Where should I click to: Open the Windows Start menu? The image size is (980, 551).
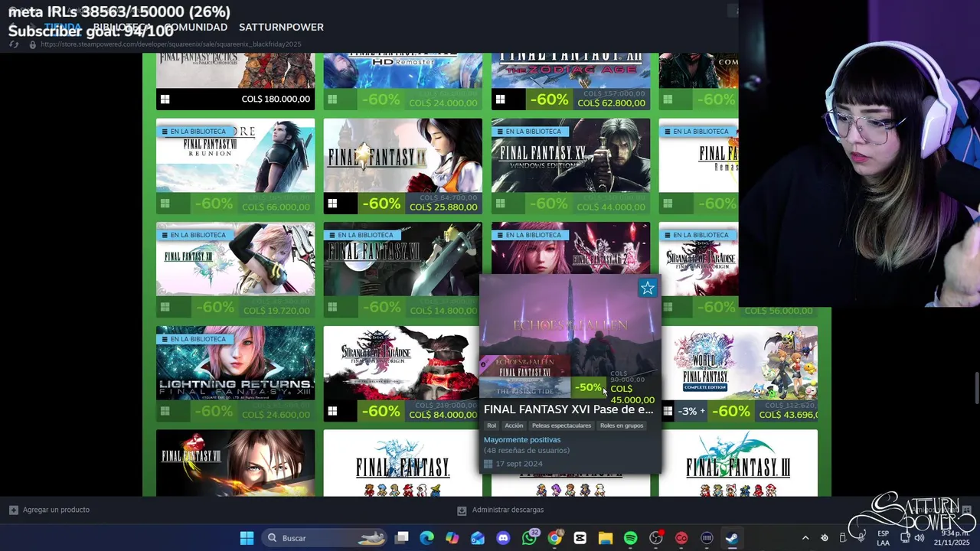[247, 538]
